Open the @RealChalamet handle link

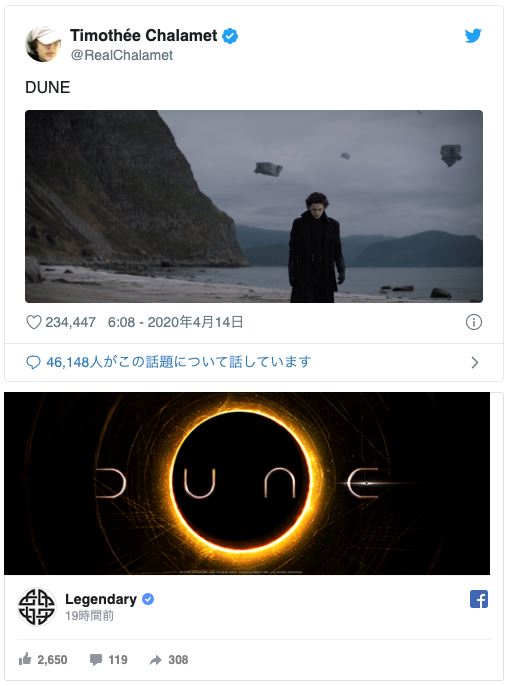[122, 55]
